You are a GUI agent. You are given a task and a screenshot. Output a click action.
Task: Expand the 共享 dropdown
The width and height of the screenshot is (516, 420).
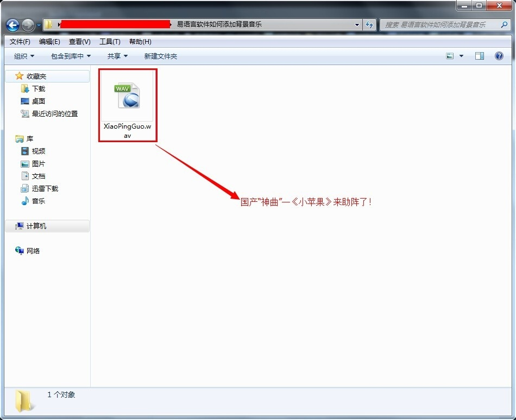(x=117, y=56)
